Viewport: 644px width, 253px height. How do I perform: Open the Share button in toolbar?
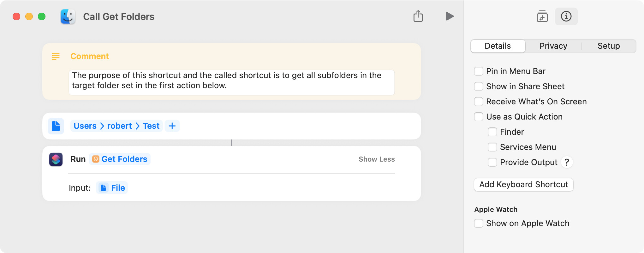(418, 16)
